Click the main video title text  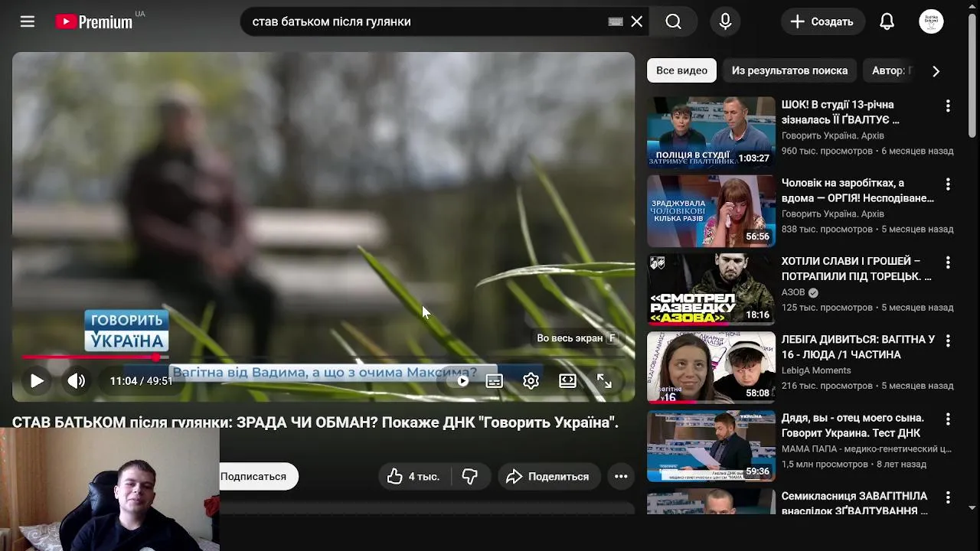pyautogui.click(x=315, y=422)
